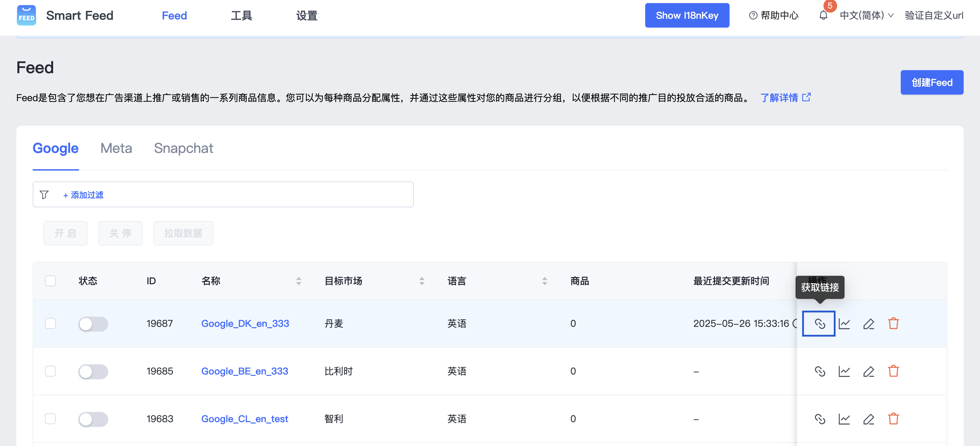Click ID cell 19687
Viewport: 980px width, 446px height.
[160, 323]
